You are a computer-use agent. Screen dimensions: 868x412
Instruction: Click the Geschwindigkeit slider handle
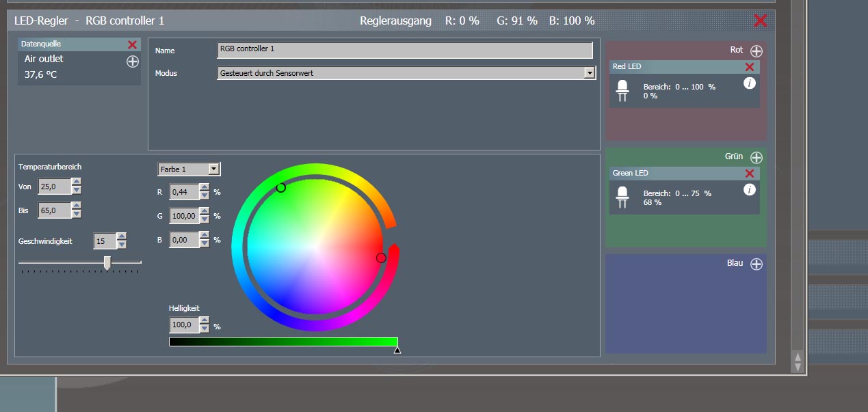[107, 263]
